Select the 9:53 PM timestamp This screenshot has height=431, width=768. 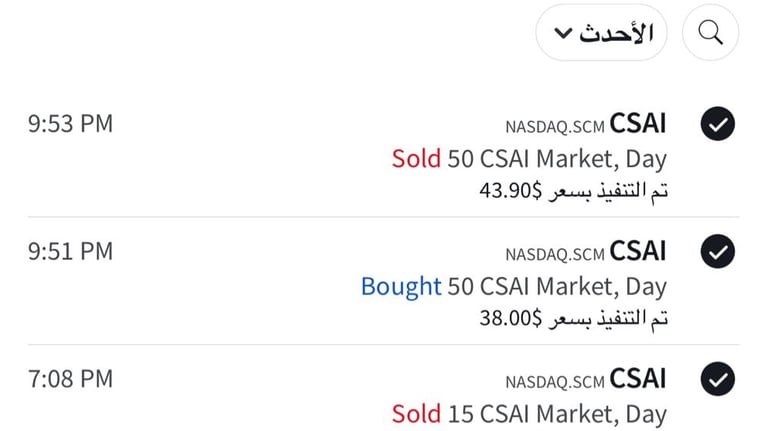tap(70, 123)
